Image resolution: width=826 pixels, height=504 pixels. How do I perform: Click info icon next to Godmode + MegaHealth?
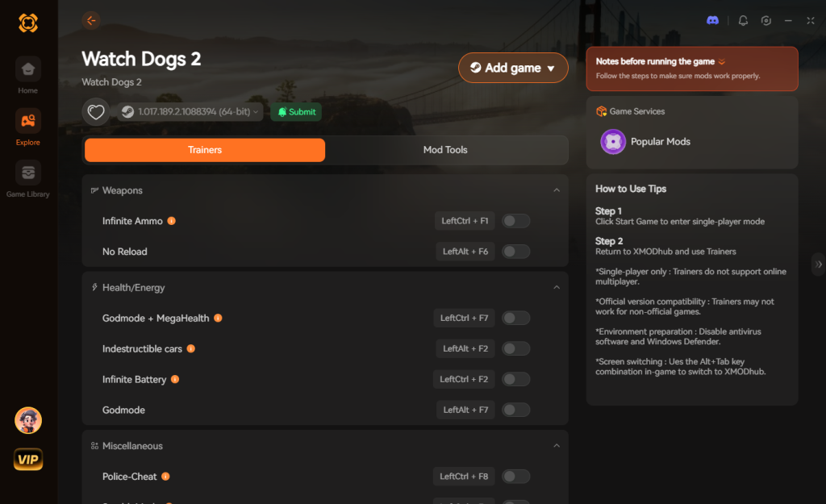pyautogui.click(x=218, y=318)
